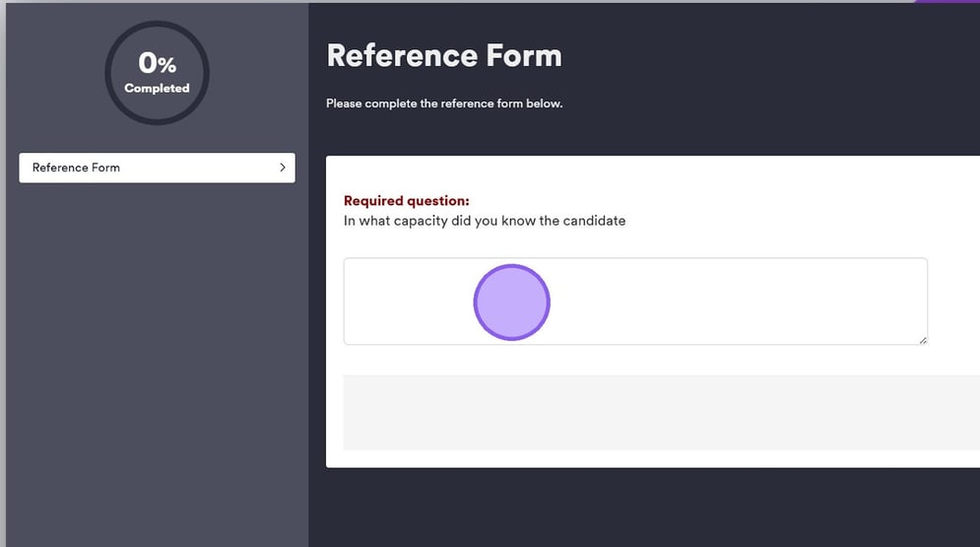This screenshot has height=547, width=980.
Task: Click the text area resize handle
Action: pyautogui.click(x=922, y=340)
